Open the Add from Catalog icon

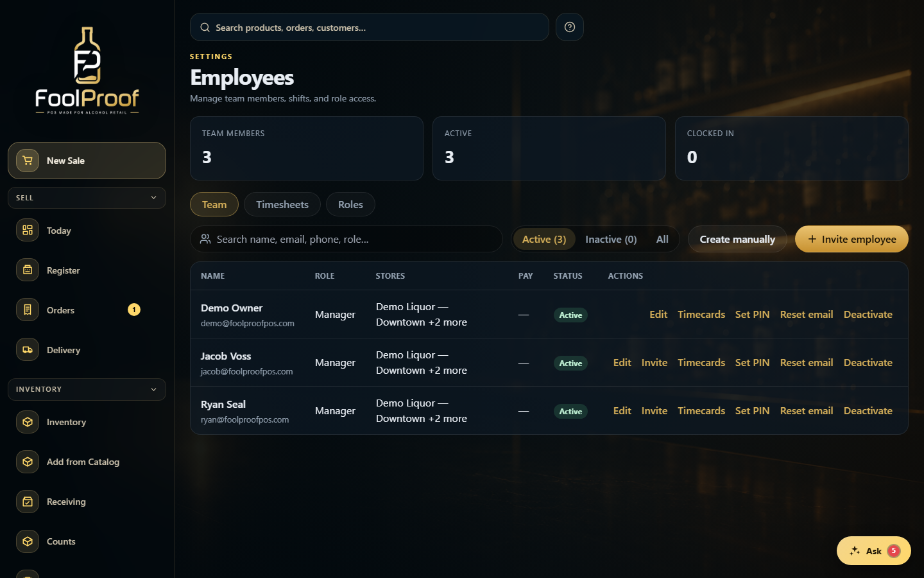point(28,462)
